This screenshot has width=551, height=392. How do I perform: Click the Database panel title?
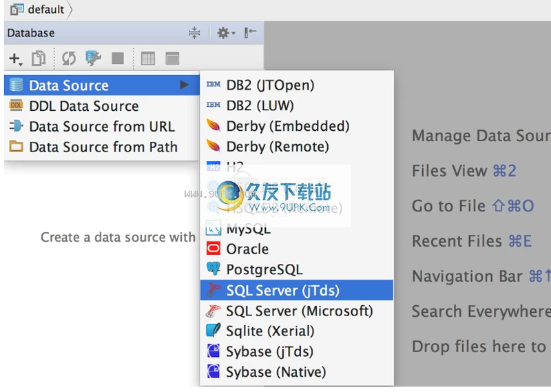[x=31, y=33]
